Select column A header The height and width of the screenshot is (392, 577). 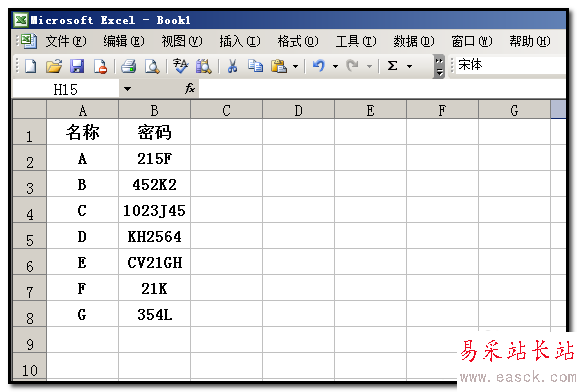point(82,110)
